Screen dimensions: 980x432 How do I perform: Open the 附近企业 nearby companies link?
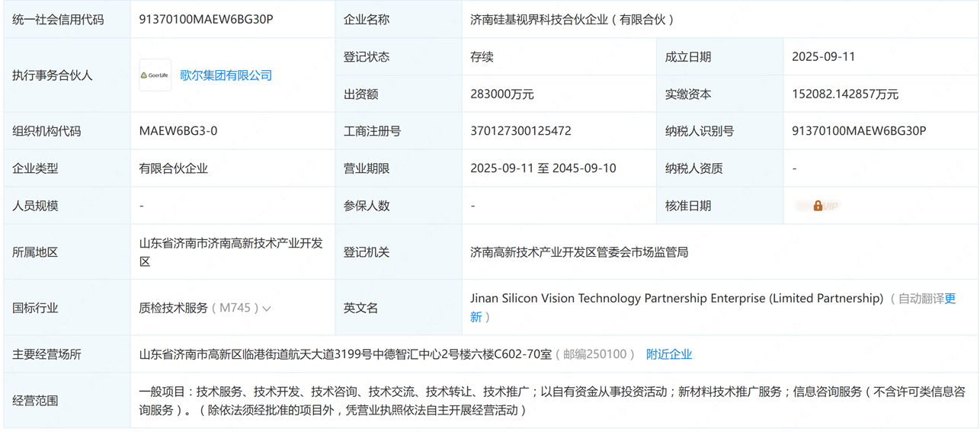tap(668, 354)
